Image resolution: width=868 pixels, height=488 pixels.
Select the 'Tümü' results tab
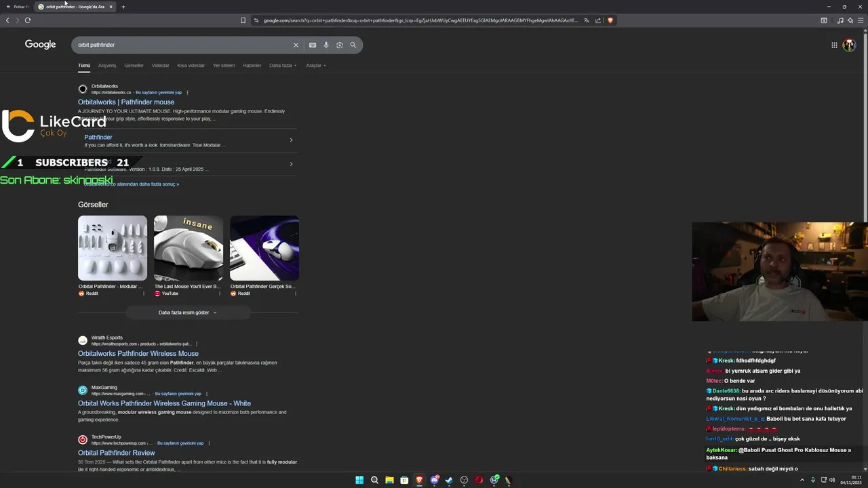(84, 66)
